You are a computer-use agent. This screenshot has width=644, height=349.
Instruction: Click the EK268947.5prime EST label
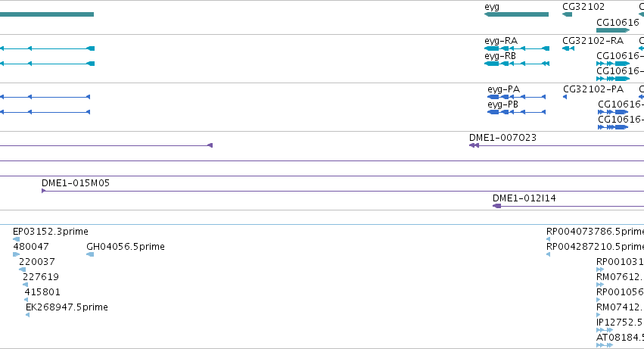point(67,307)
